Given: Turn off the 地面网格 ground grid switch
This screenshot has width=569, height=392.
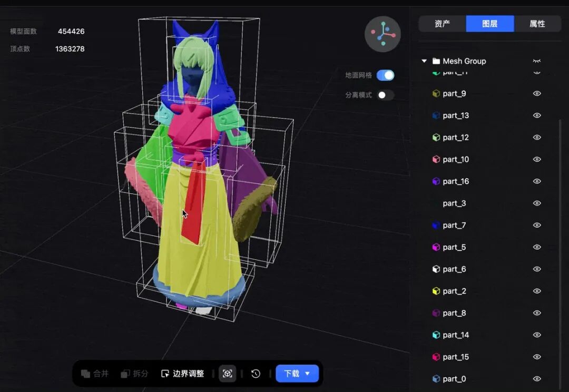Looking at the screenshot, I should [x=385, y=75].
